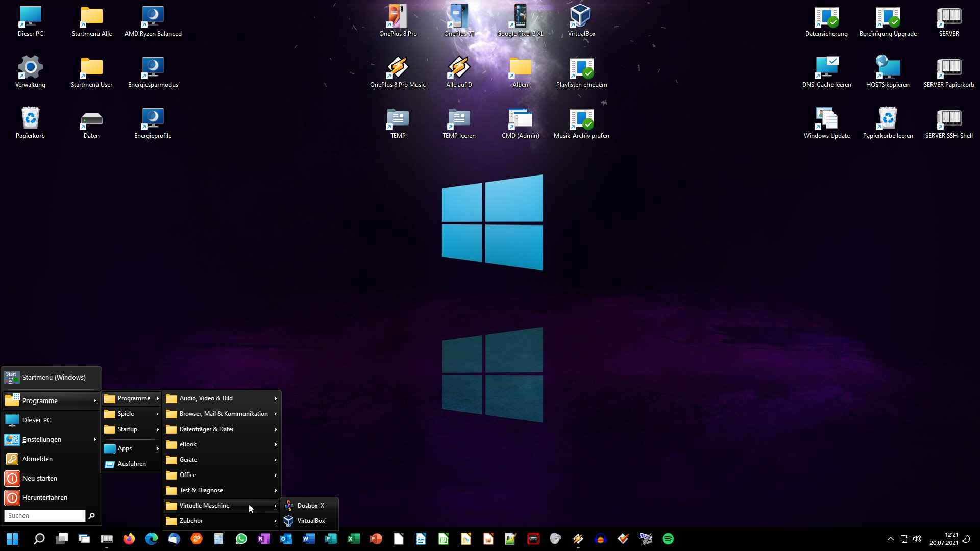This screenshot has width=980, height=551.
Task: Open the Startmenü Alle desktop folder
Action: click(92, 21)
